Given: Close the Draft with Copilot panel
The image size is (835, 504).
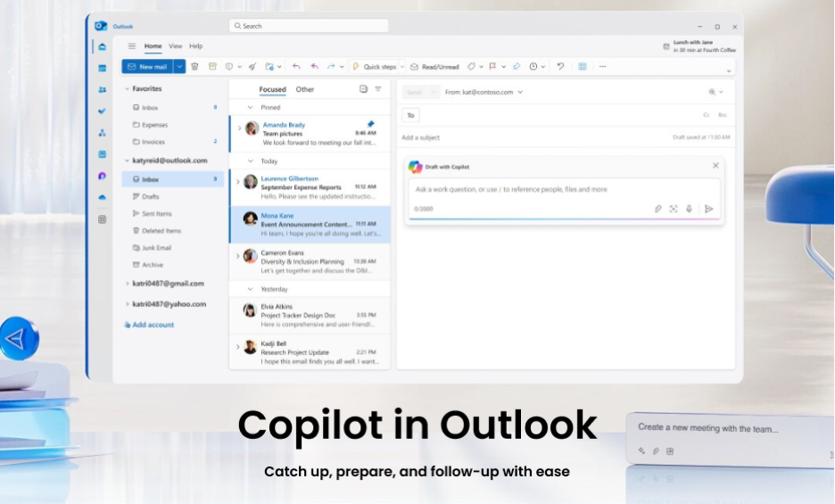Looking at the screenshot, I should pos(715,166).
